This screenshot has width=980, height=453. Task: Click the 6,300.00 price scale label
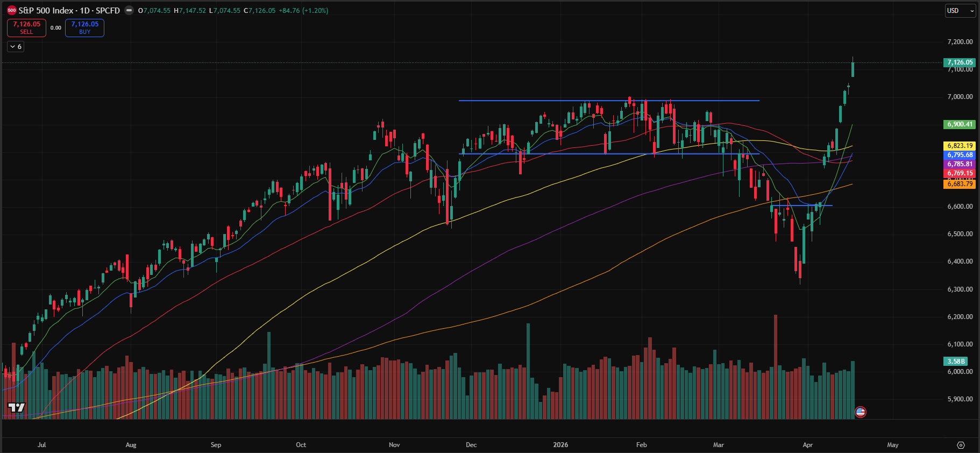[960, 289]
